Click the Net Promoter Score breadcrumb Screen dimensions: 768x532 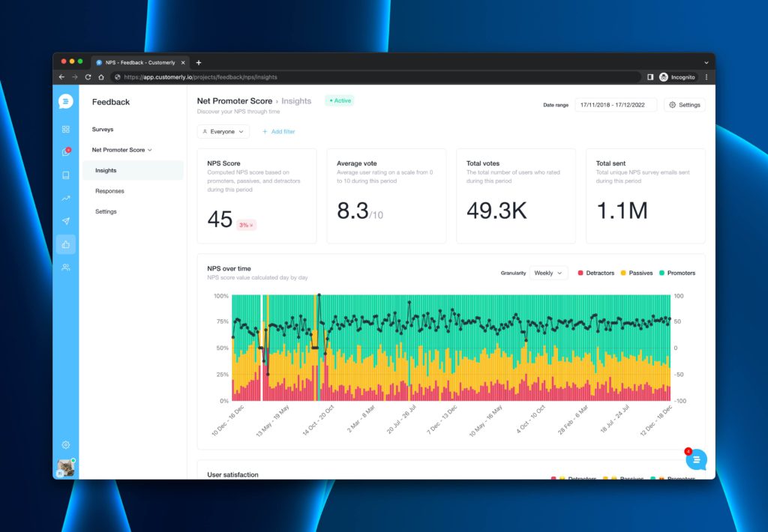235,101
